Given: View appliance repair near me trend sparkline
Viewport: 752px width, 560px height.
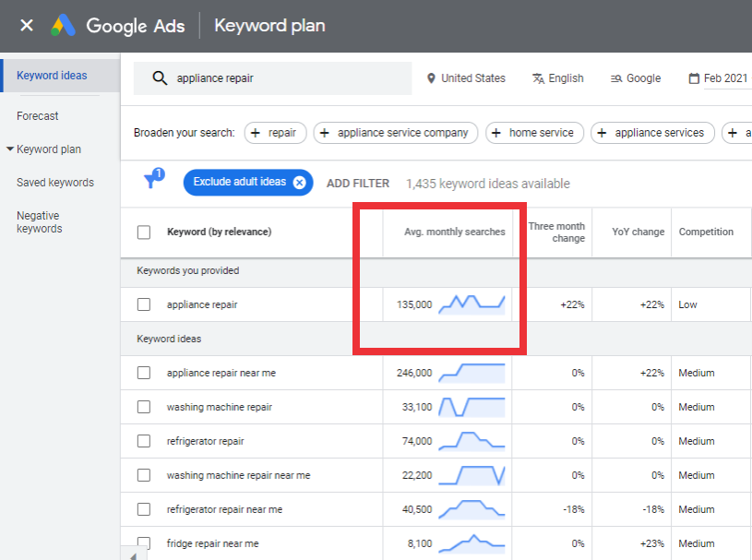Looking at the screenshot, I should pos(471,373).
